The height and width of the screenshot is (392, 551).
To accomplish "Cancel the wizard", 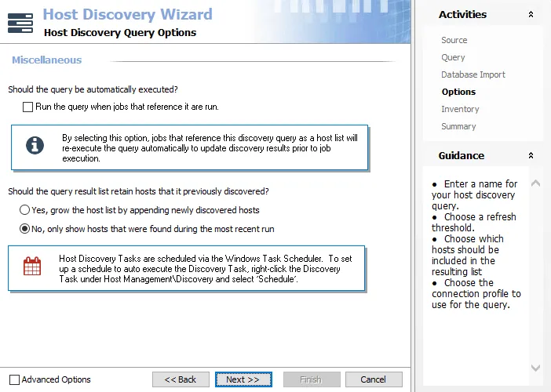I will [374, 379].
